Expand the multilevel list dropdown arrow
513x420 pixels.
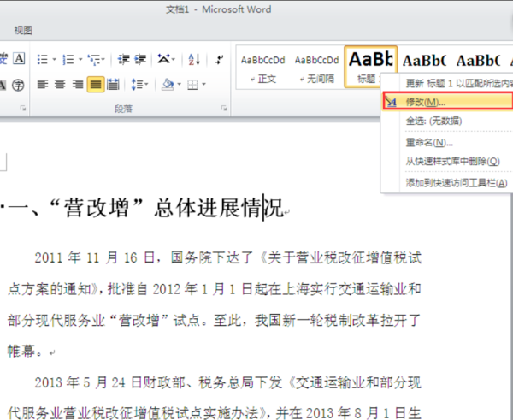(x=103, y=60)
